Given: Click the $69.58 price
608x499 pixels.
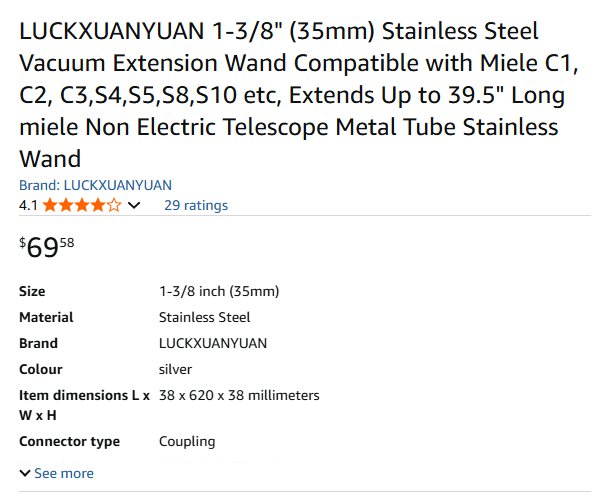Looking at the screenshot, I should (46, 248).
